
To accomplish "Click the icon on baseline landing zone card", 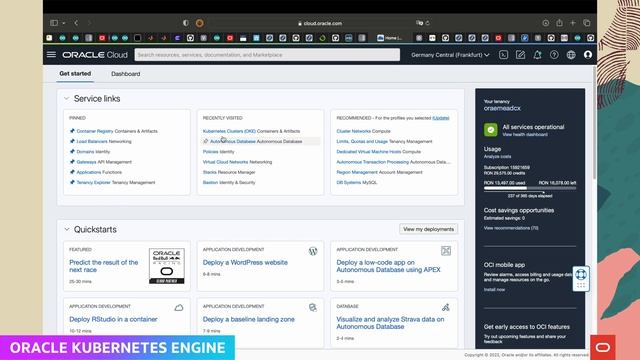I will [313, 307].
